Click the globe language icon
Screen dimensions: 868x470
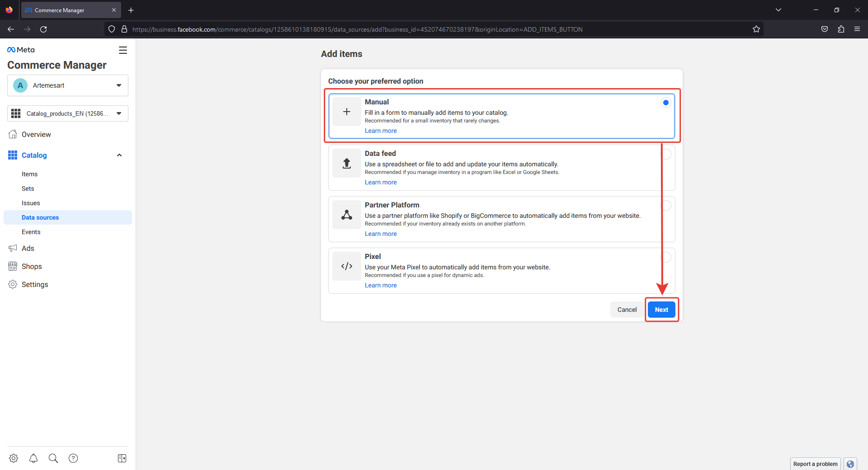(850, 464)
